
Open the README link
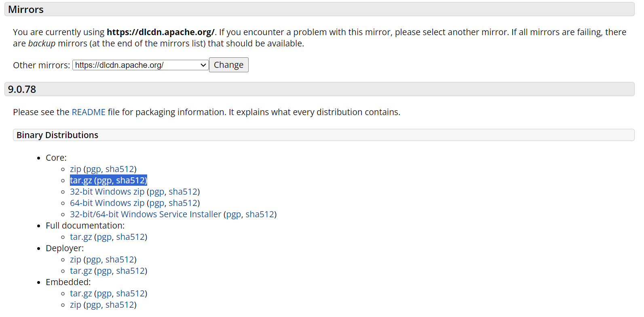(x=89, y=112)
